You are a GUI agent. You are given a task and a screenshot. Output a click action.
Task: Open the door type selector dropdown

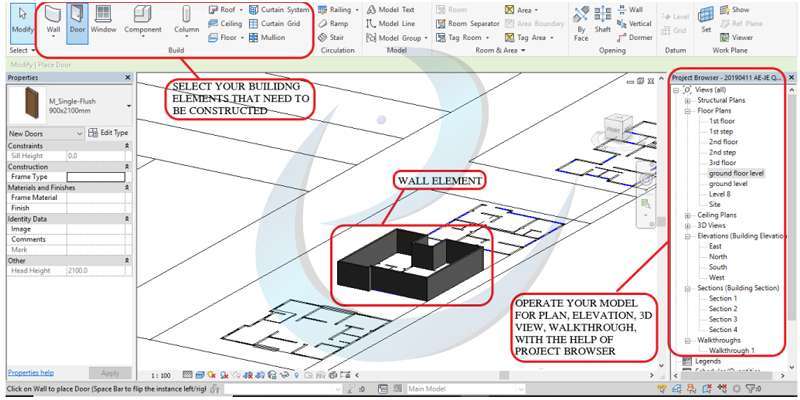[129, 105]
